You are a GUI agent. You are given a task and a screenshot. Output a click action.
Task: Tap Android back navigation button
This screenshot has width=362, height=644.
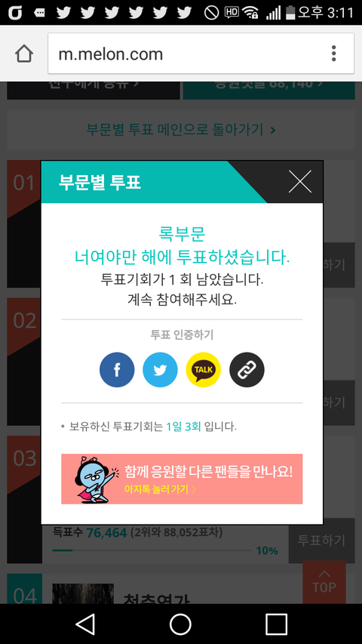pos(85,624)
